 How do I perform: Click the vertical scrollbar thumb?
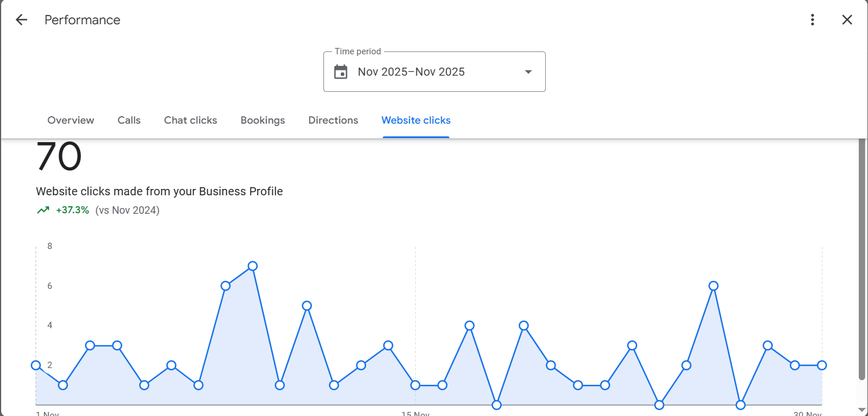point(862,260)
